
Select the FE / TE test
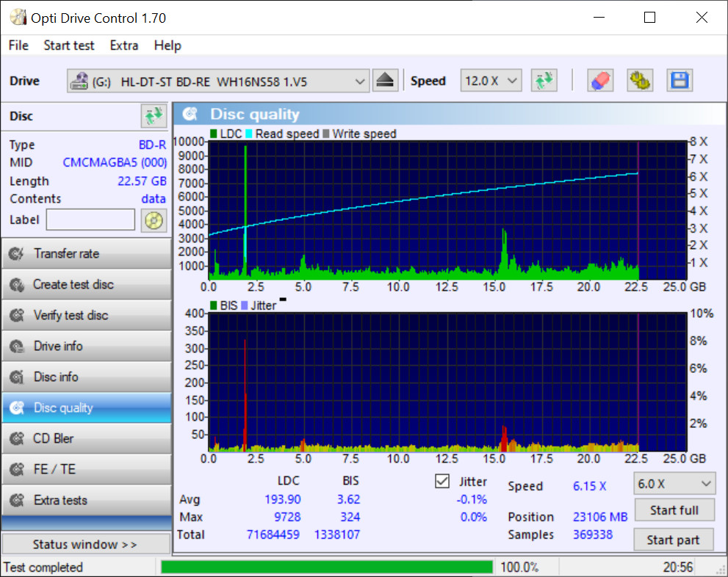86,470
